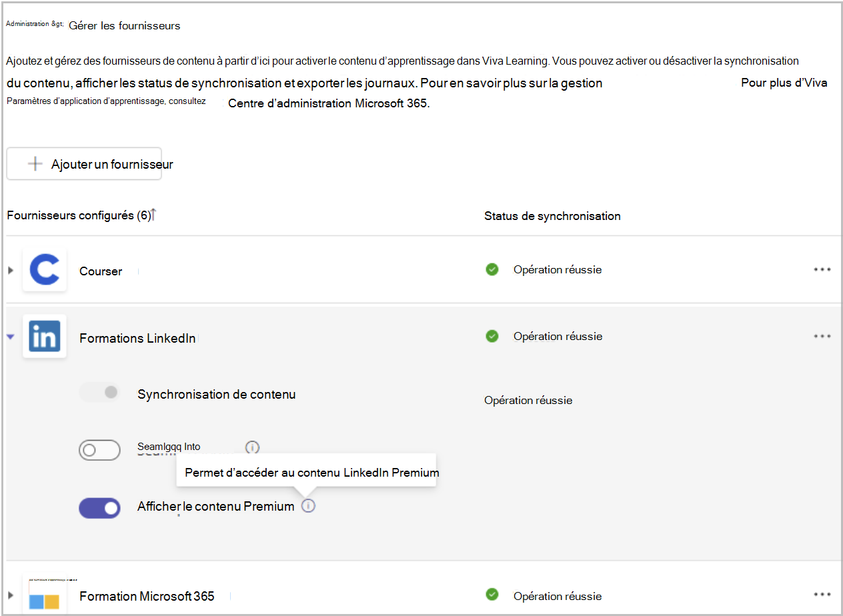
Task: Click the LinkedIn Learning logo icon
Action: pos(45,337)
